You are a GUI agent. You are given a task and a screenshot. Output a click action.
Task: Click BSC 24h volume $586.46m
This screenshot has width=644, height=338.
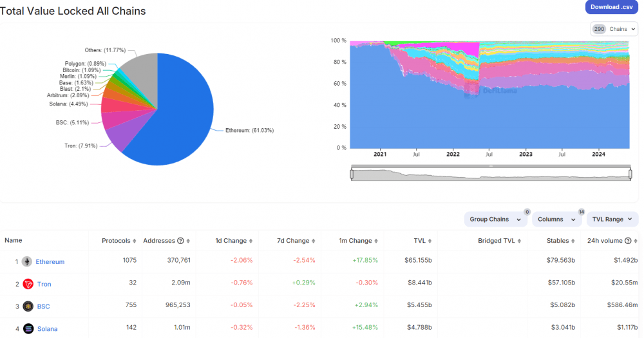622,305
